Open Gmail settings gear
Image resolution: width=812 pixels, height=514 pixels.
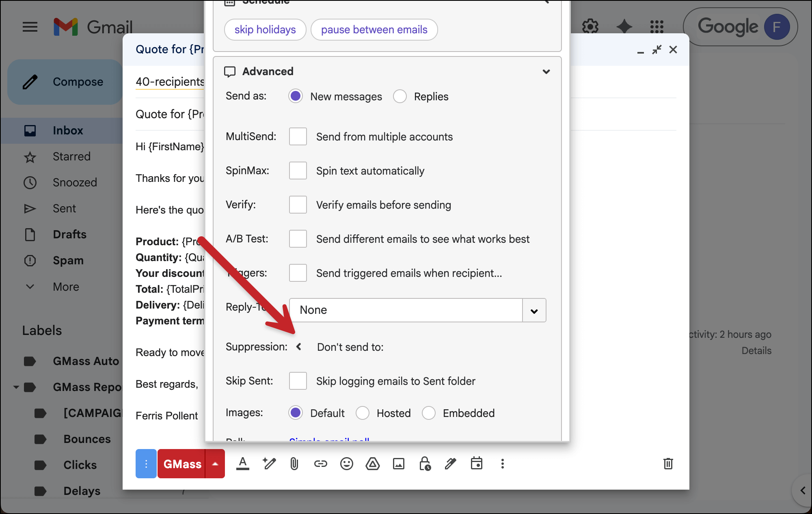coord(590,26)
